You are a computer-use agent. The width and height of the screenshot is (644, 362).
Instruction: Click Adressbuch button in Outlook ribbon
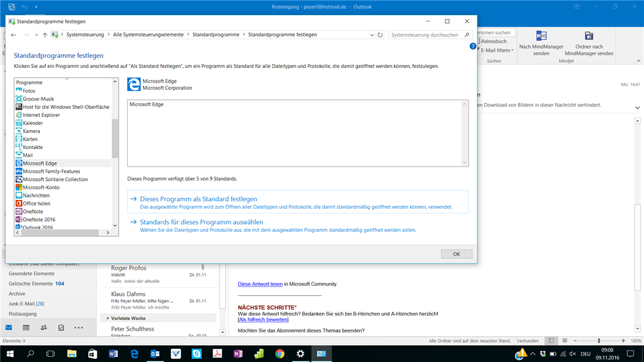tap(492, 41)
